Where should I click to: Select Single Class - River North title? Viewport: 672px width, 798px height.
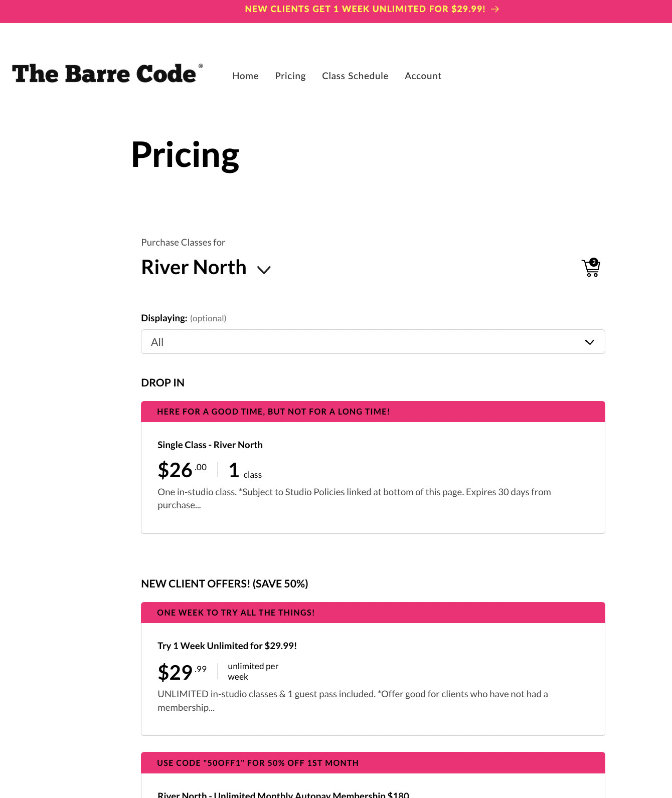[x=210, y=445]
